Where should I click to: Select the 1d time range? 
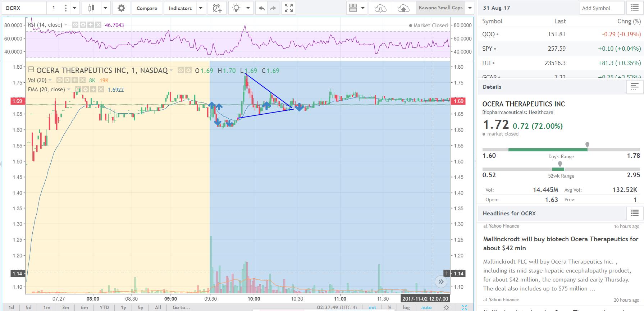coord(12,307)
